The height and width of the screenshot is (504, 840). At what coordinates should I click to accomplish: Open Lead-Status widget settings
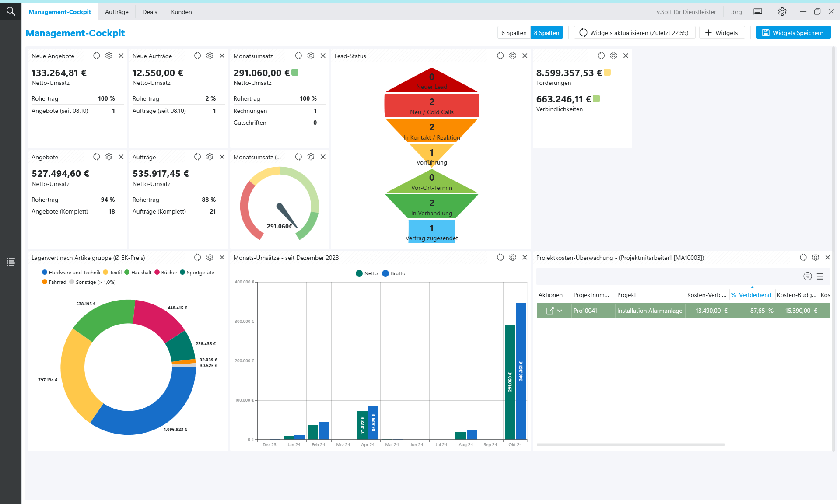[513, 56]
